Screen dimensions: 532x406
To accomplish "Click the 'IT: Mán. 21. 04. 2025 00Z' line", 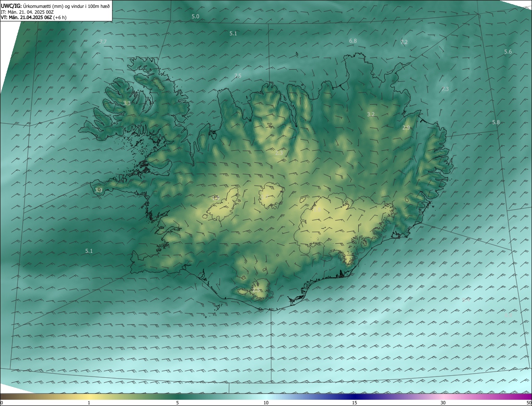I will click(27, 12).
